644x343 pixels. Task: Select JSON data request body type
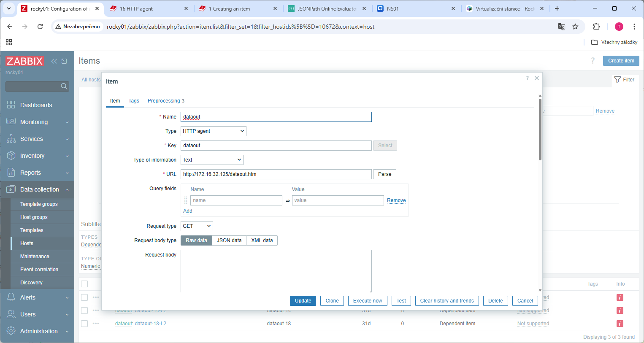pos(229,240)
